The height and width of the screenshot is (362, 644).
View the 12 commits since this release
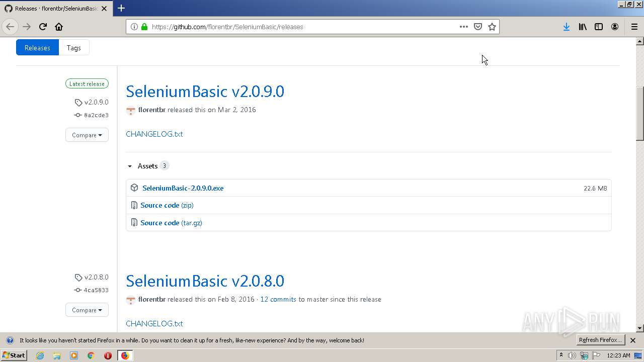pos(278,299)
